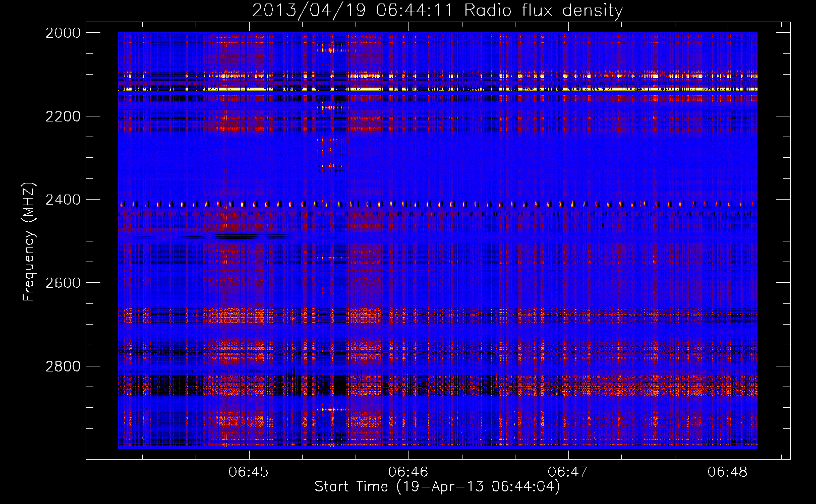
Task: Select the 2400 frequency axis label
Action: tap(63, 200)
